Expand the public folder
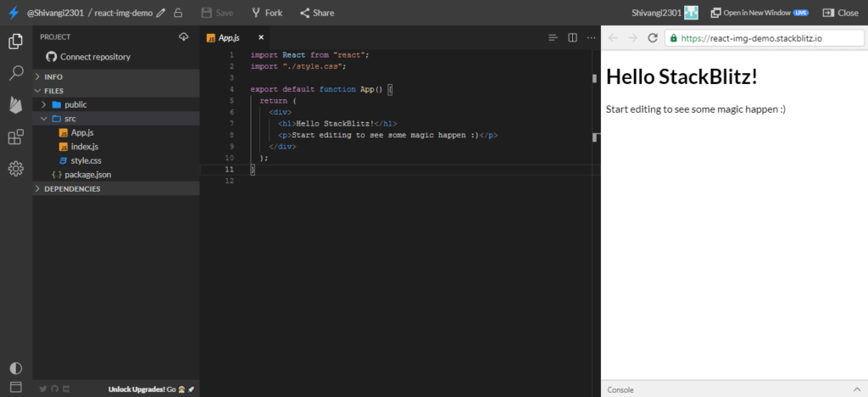Viewport: 868px width, 397px height. 116,104
